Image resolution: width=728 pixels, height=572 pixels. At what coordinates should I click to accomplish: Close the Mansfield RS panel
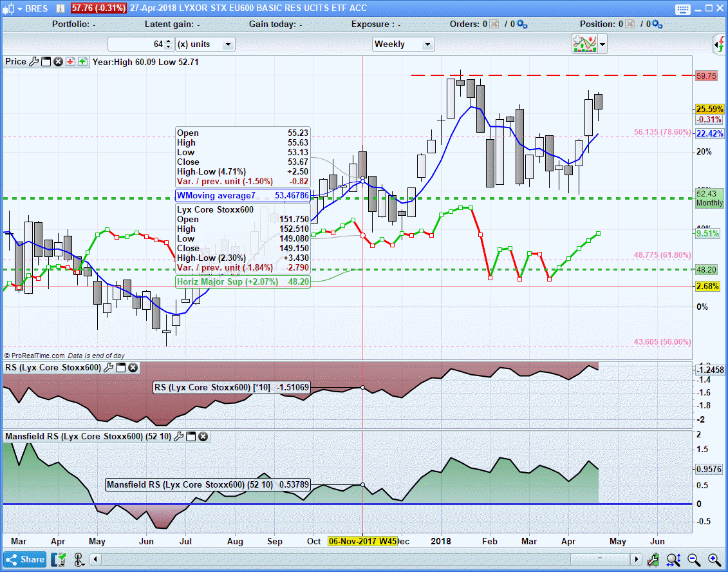pyautogui.click(x=203, y=437)
